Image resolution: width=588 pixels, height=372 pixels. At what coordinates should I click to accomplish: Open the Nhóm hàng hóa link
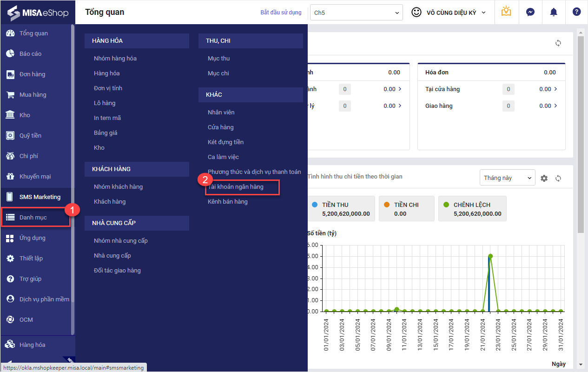pyautogui.click(x=115, y=58)
